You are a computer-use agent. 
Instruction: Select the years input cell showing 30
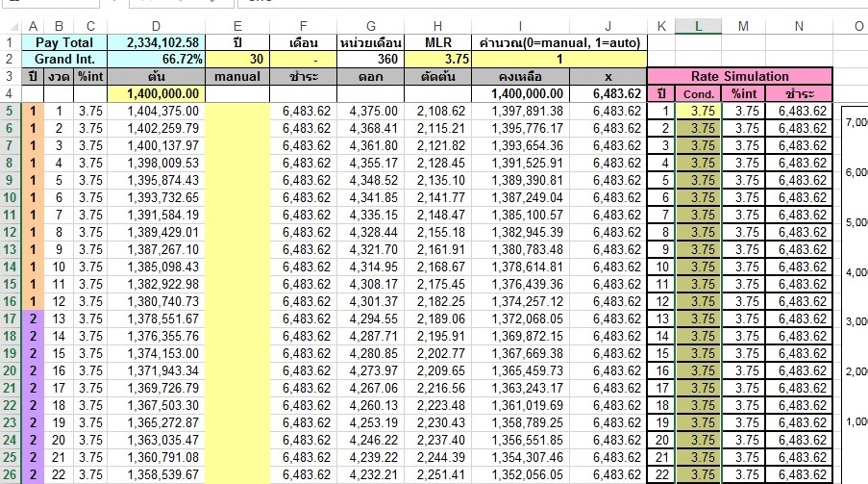click(236, 60)
